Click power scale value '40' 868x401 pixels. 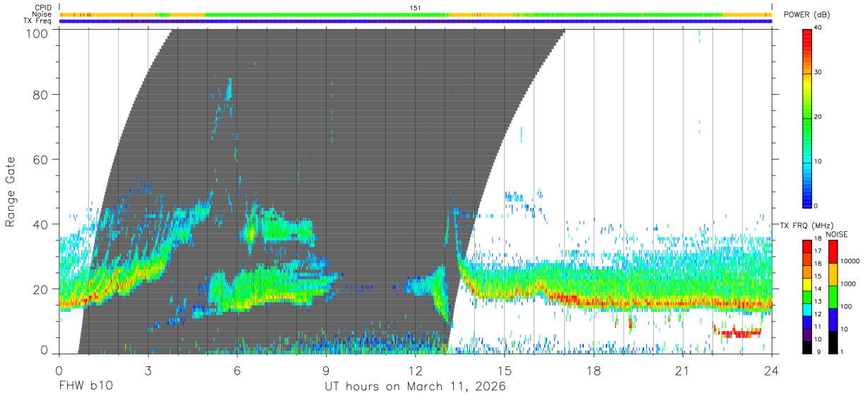pyautogui.click(x=819, y=28)
